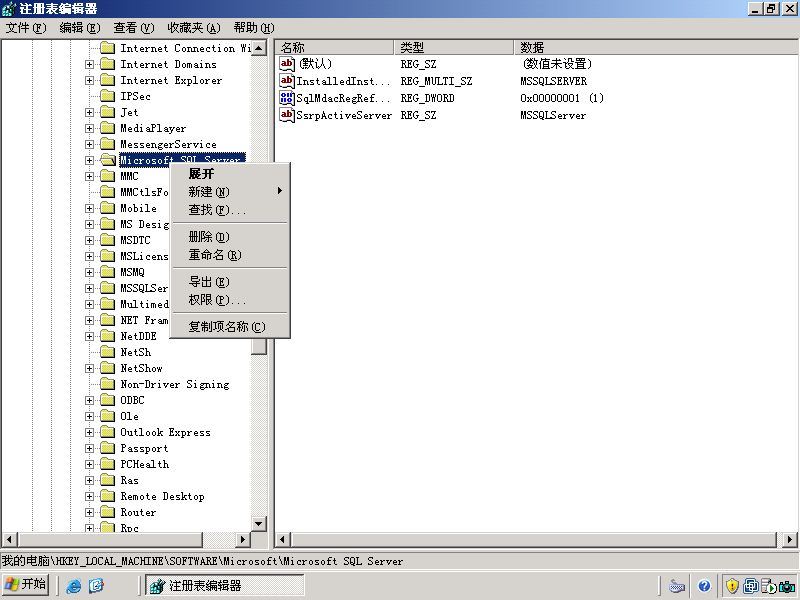Click the InstalledInst value icon
Image resolution: width=800 pixels, height=600 pixels.
point(287,81)
